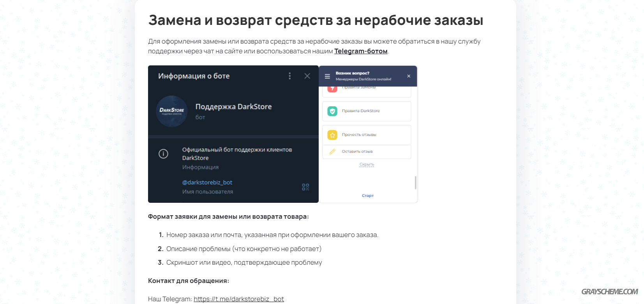Click the yellow star icon
Screen dimensions: 644x304
[x=332, y=135]
